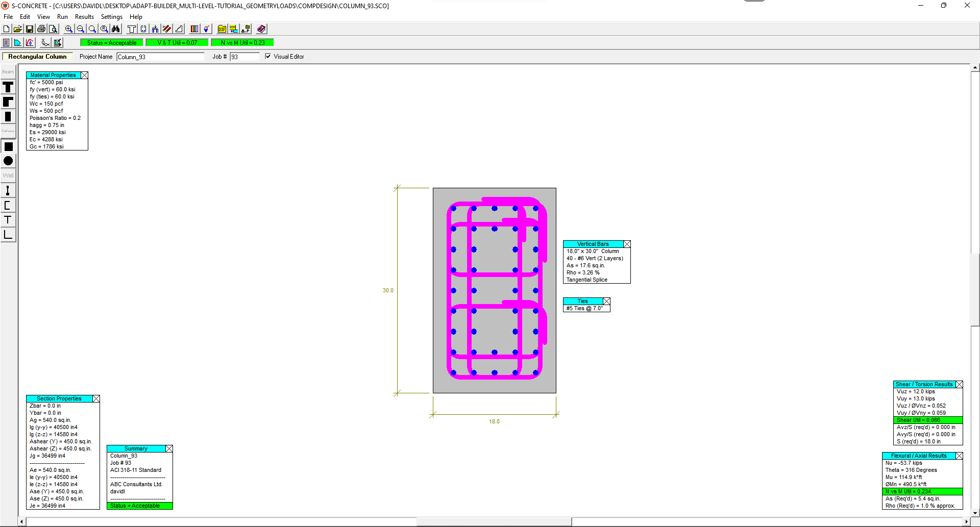Select the C-shaped wall section tool
The image size is (980, 527).
coord(8,206)
